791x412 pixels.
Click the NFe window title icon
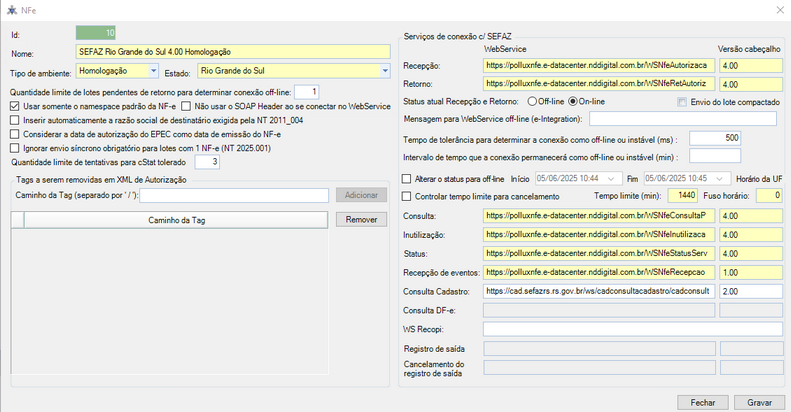11,8
